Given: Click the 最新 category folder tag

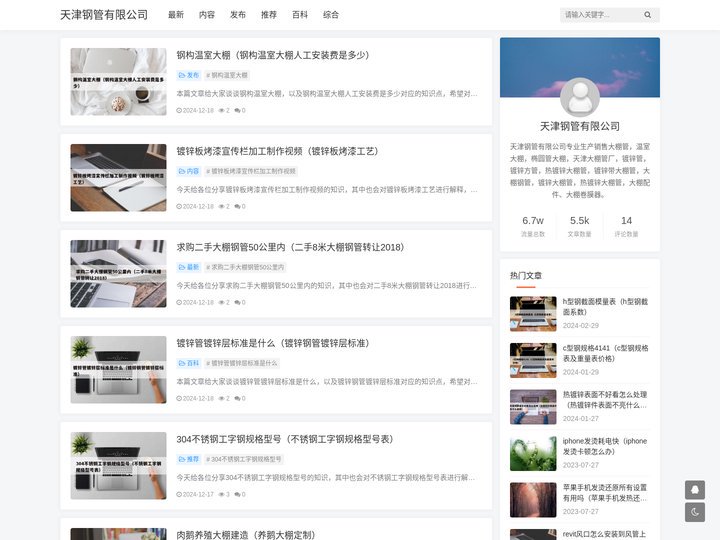Looking at the screenshot, I should click(x=189, y=267).
